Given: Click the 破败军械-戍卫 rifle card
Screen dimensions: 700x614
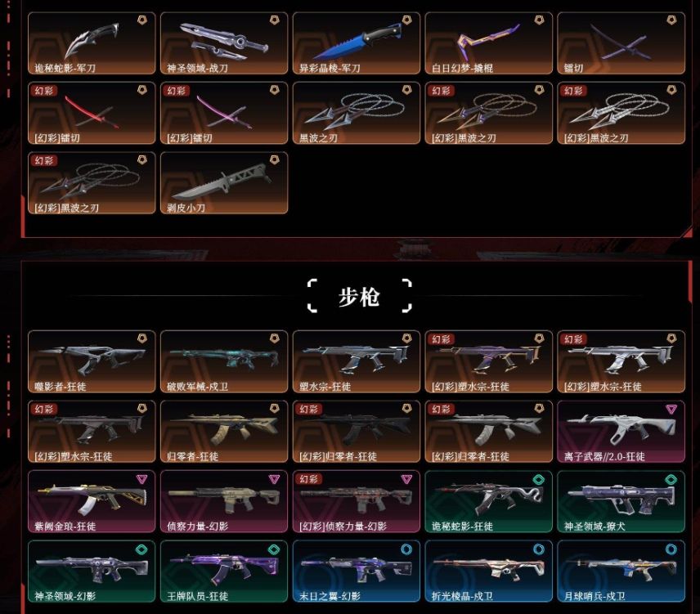Looking at the screenshot, I should tap(224, 361).
